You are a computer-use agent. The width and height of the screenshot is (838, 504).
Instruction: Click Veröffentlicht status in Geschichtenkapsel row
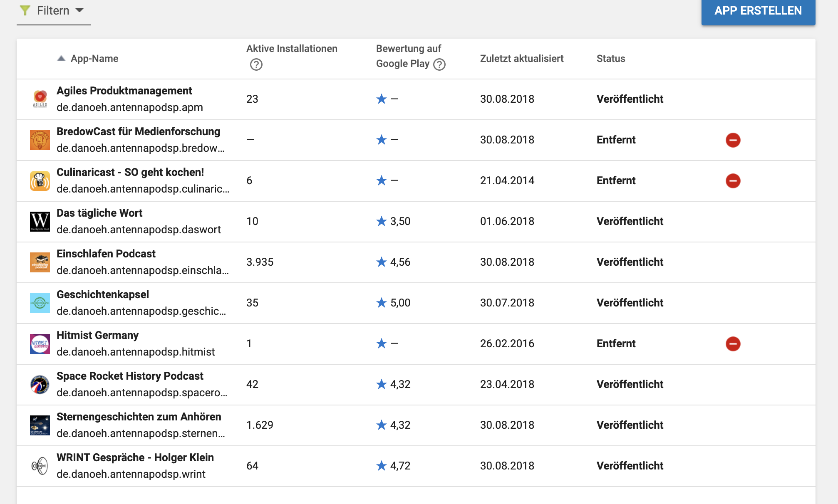click(630, 303)
